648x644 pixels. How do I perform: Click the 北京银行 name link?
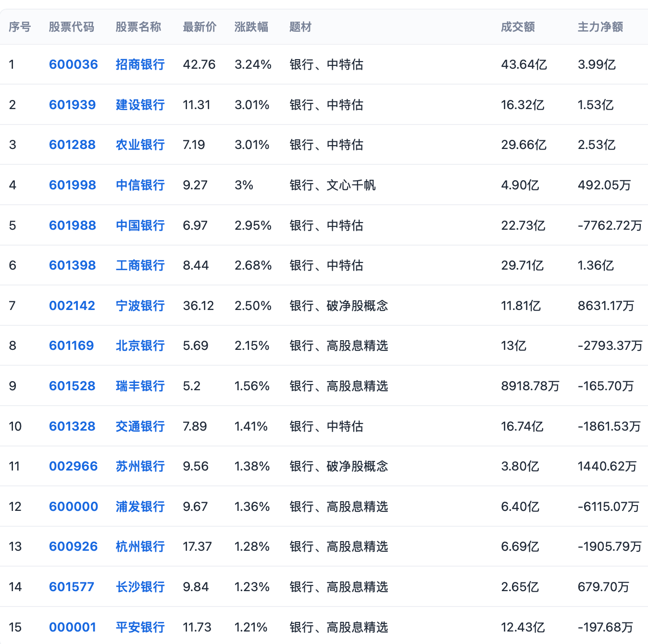(x=140, y=346)
